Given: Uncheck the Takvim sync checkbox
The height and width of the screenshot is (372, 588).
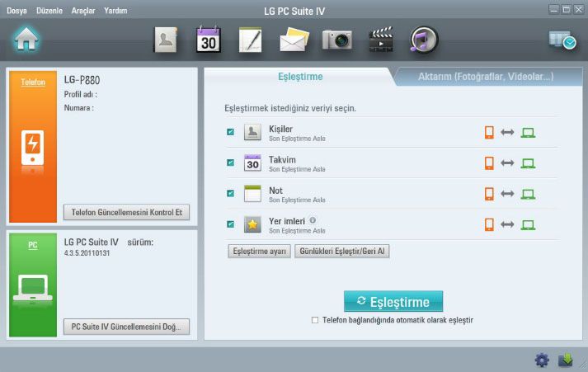Looking at the screenshot, I should [230, 162].
